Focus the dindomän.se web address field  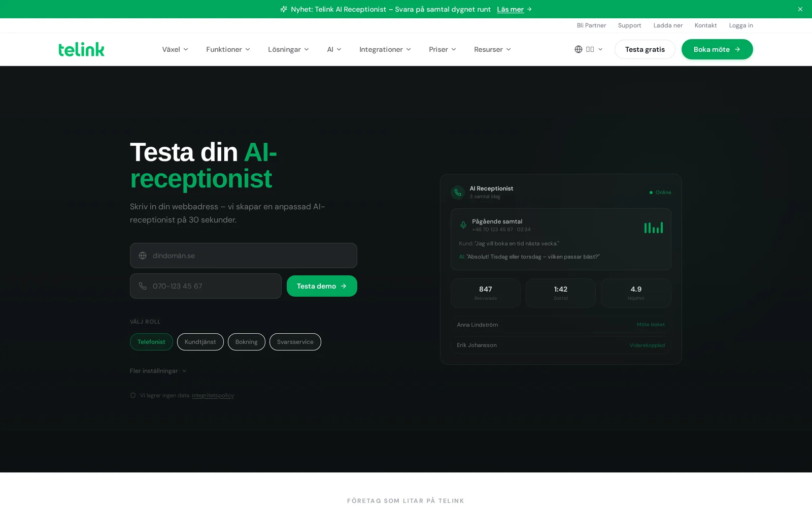(244, 256)
